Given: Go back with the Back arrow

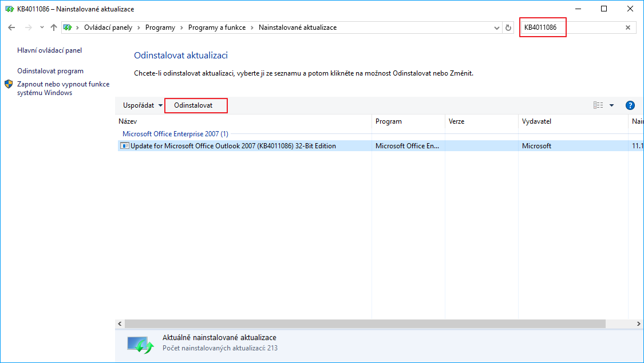Looking at the screenshot, I should tap(11, 27).
